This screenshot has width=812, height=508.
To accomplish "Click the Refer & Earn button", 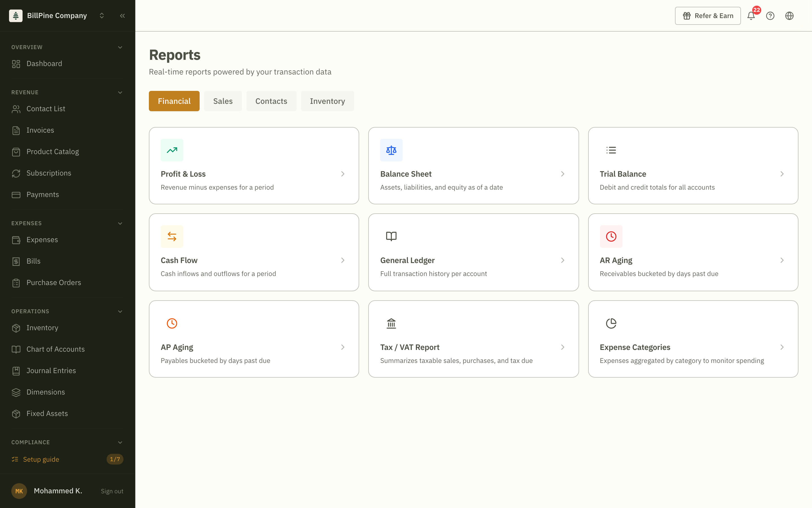I will tap(708, 16).
